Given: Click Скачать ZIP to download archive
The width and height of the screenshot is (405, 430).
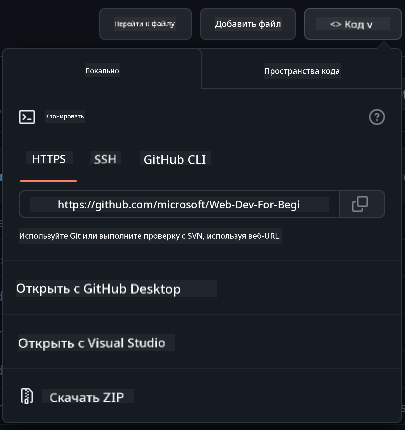Looking at the screenshot, I should [87, 397].
